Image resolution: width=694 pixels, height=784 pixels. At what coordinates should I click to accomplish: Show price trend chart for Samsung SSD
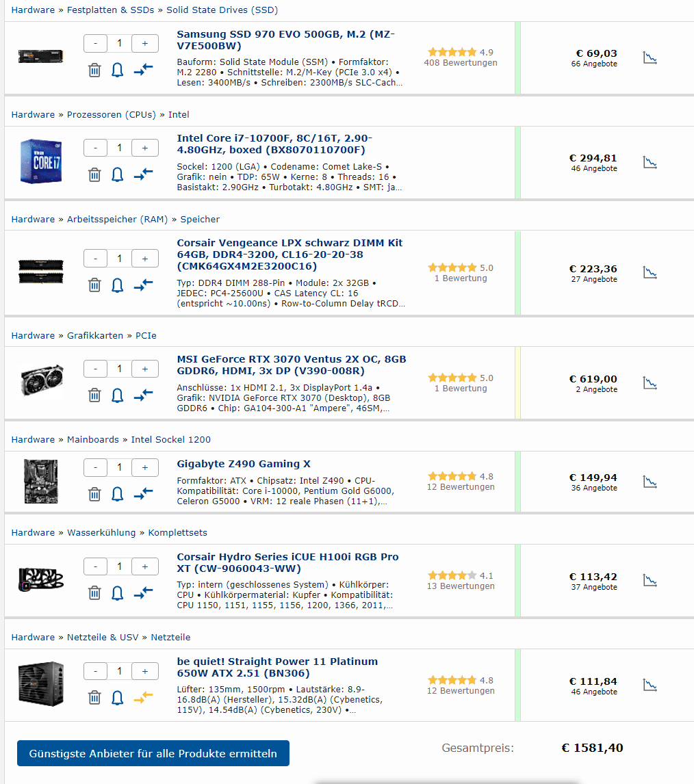[650, 57]
